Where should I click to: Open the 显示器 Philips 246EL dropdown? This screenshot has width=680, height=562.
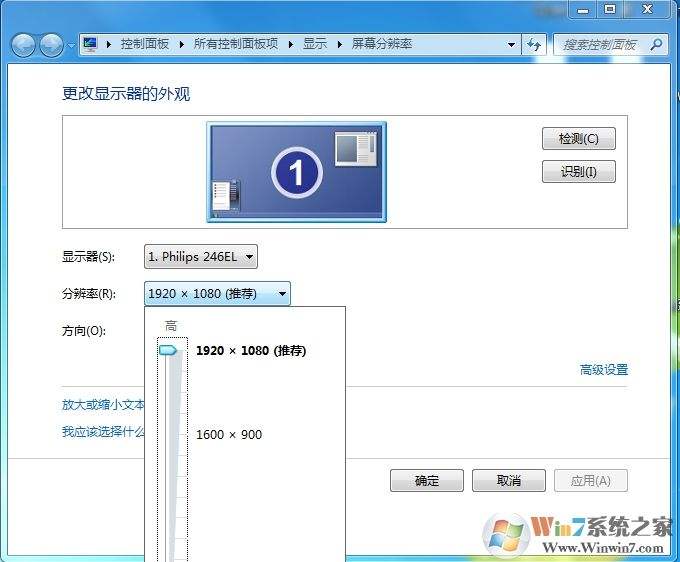pyautogui.click(x=201, y=257)
